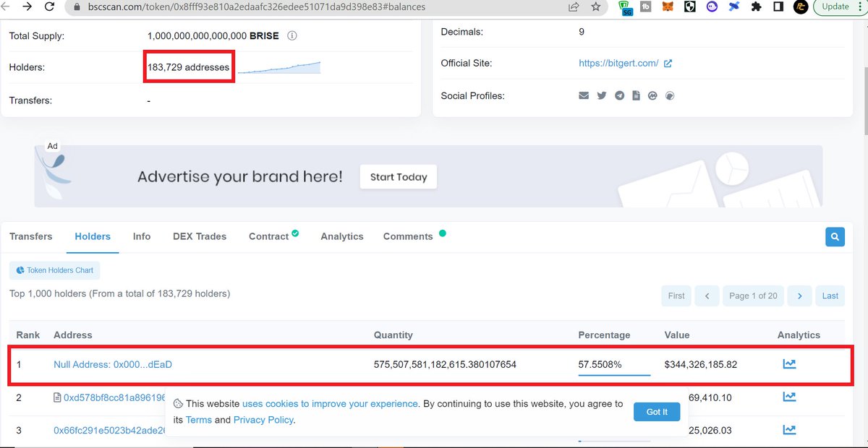Open the cookies policy link
The image size is (868, 448).
point(330,404)
